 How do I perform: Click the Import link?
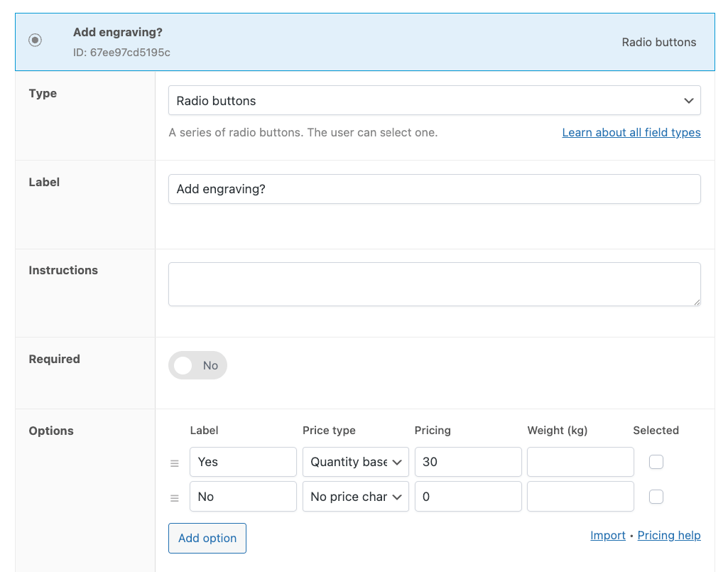point(608,535)
